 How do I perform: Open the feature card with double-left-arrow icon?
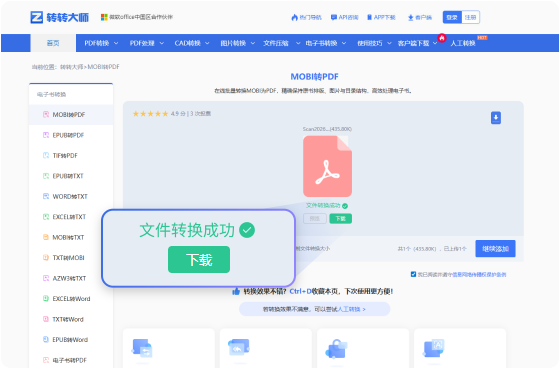pos(266,348)
